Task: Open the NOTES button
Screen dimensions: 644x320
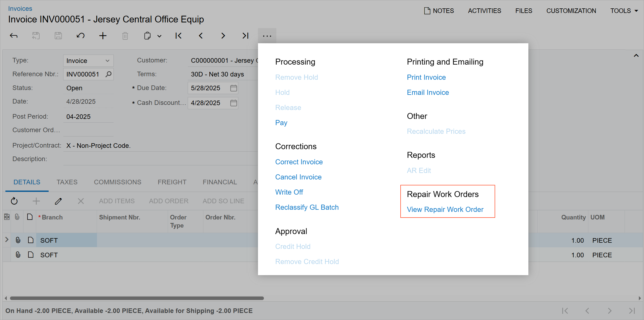Action: 439,11
